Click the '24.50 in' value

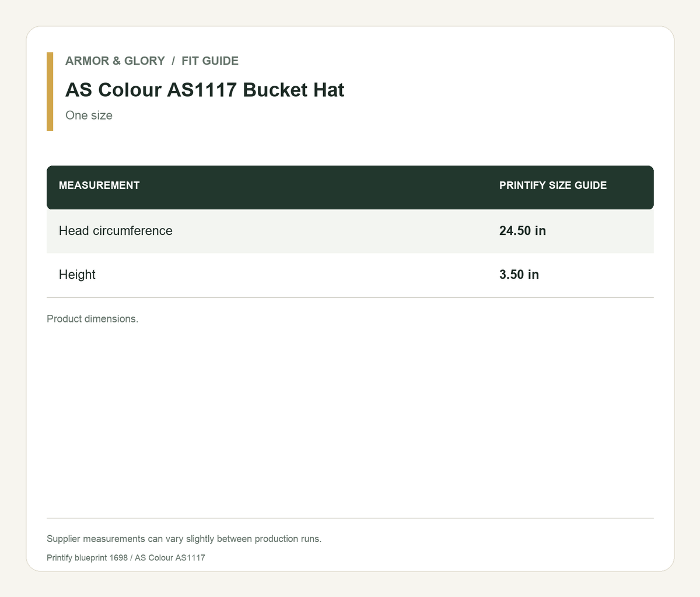(523, 231)
